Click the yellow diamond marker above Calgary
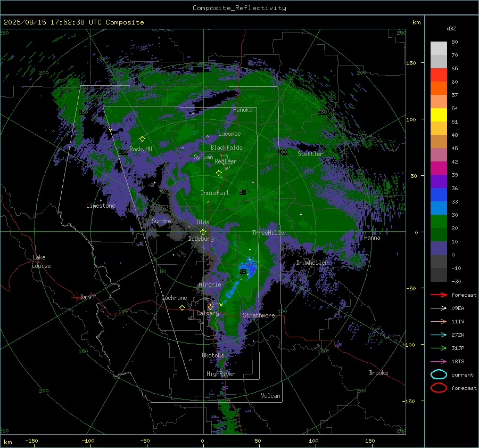 click(x=210, y=307)
